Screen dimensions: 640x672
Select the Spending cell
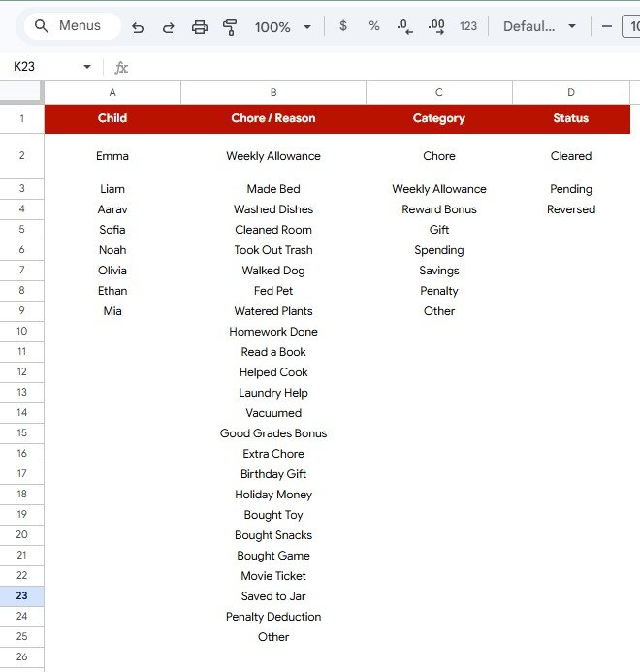(x=439, y=250)
